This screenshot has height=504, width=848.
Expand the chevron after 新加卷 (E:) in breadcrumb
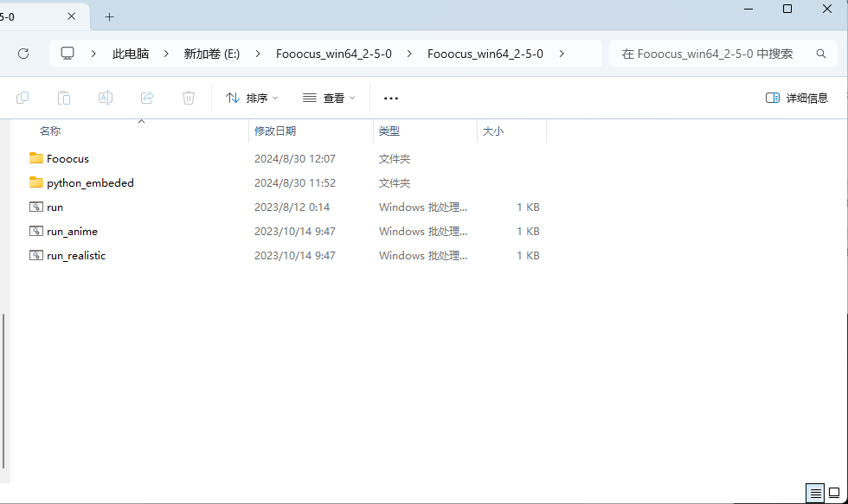click(257, 54)
